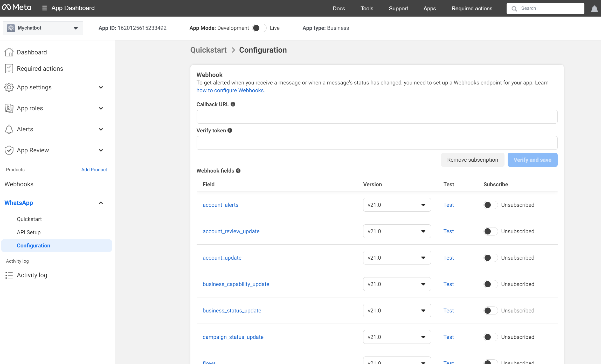Click the Callback URL input field

click(377, 117)
